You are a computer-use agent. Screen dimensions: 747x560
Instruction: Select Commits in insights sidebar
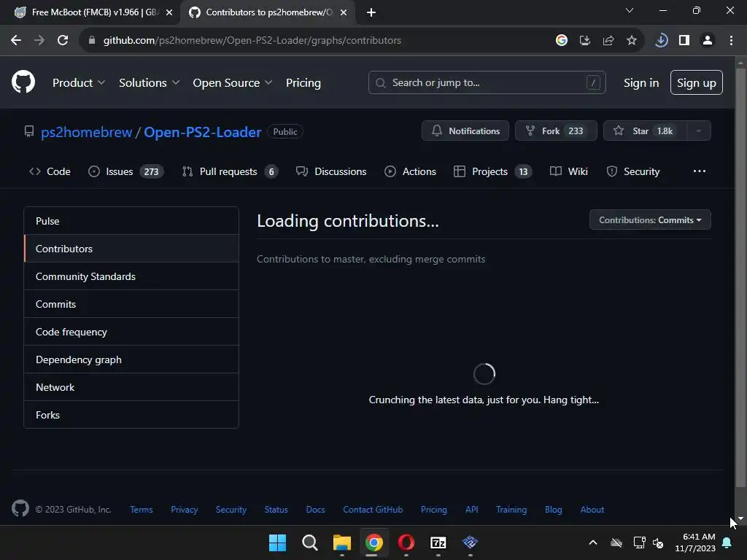click(131, 304)
